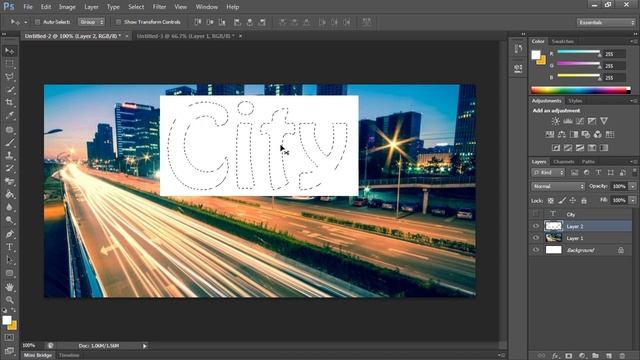The height and width of the screenshot is (360, 640).
Task: Add a Color Balance adjustment
Action: (562, 134)
